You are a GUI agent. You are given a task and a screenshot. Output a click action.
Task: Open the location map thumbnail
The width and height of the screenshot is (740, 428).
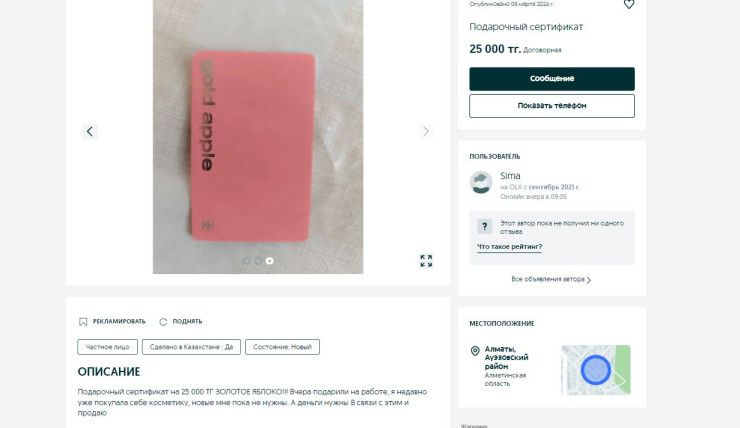coord(596,369)
